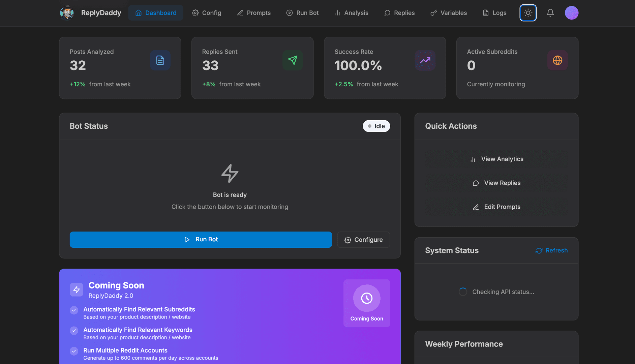
Task: Refresh the System Status
Action: [551, 250]
